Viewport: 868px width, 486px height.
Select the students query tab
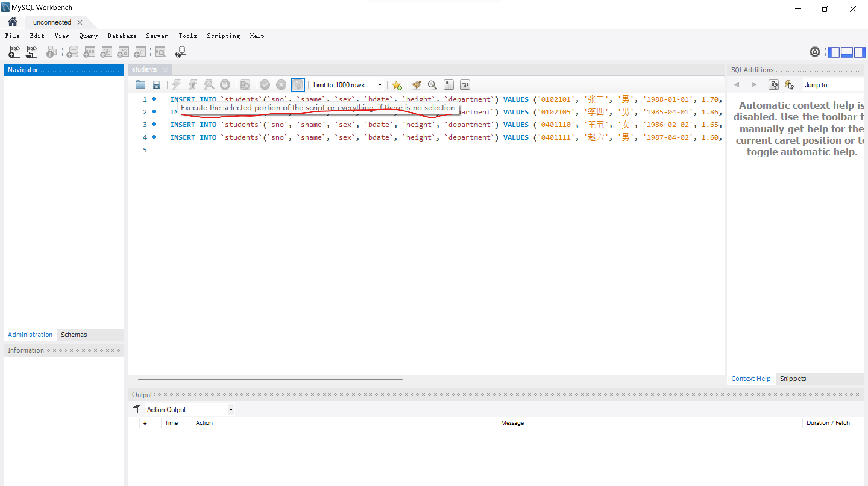[x=145, y=69]
